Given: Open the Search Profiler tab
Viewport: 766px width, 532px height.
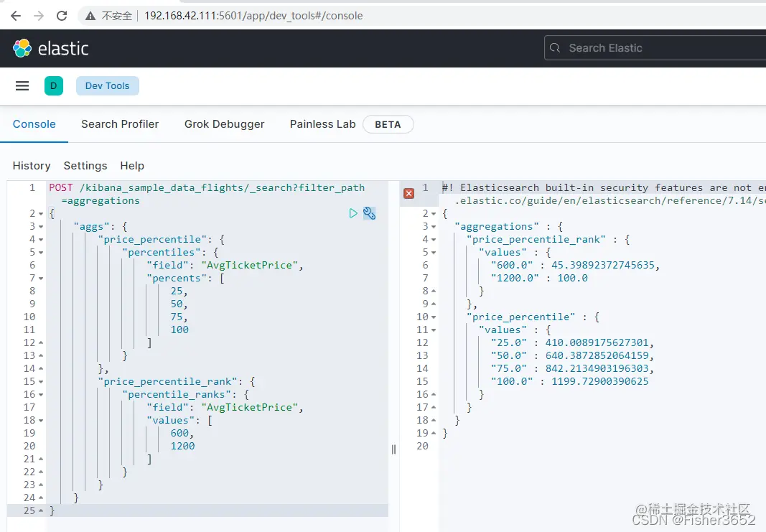Looking at the screenshot, I should click(x=120, y=124).
